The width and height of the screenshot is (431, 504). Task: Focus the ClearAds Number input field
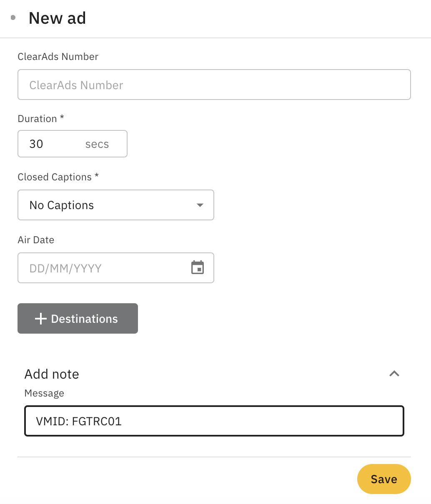coord(214,85)
